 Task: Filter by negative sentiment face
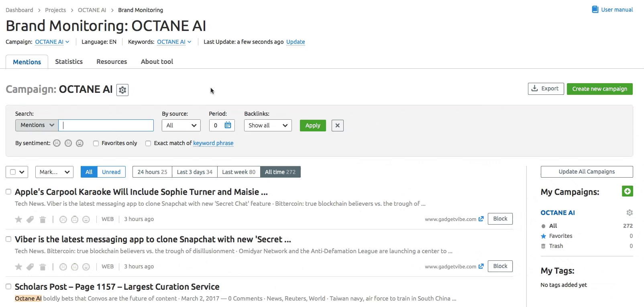57,143
